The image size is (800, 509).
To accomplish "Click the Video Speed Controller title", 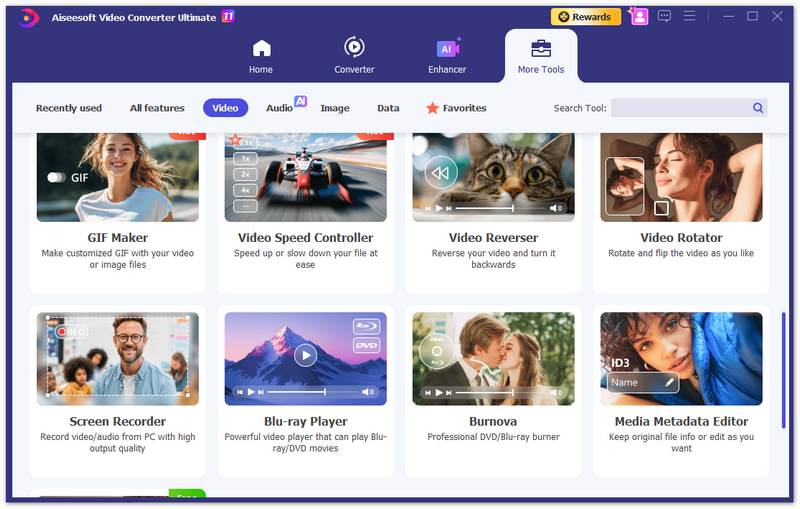I will click(306, 238).
